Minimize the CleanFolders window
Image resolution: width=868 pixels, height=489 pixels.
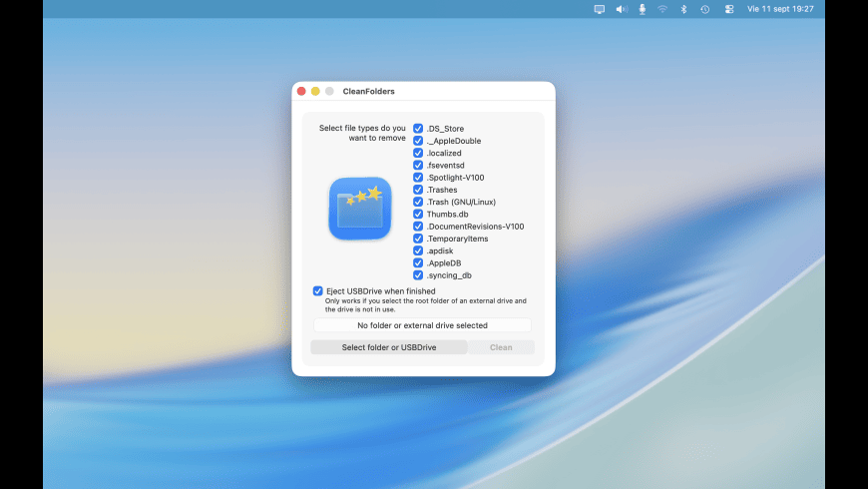tap(315, 91)
